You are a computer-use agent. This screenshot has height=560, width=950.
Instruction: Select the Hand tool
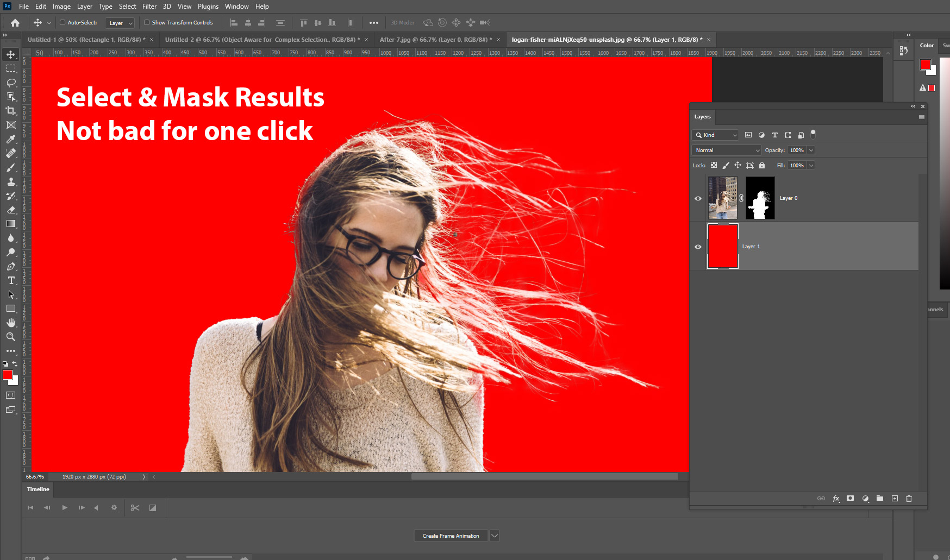click(x=11, y=323)
